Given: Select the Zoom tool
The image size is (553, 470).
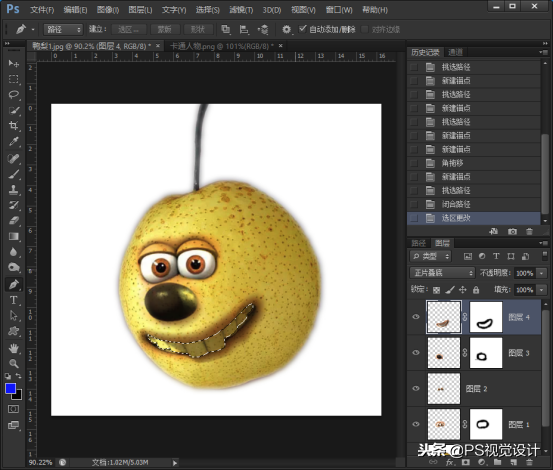Looking at the screenshot, I should tap(13, 363).
